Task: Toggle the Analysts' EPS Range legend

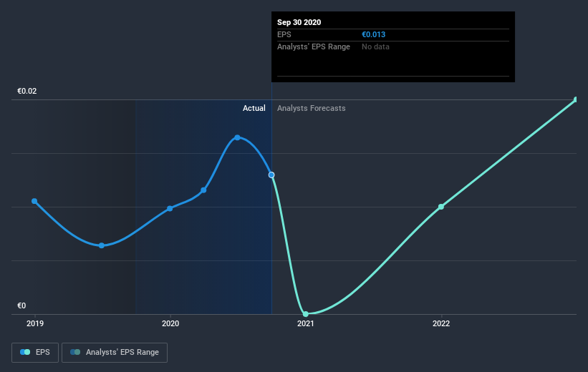Action: [x=115, y=353]
